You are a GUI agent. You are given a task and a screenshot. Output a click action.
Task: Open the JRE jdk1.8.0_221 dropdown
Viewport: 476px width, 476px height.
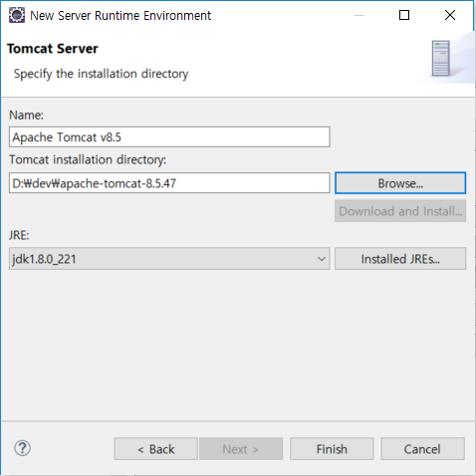point(169,258)
